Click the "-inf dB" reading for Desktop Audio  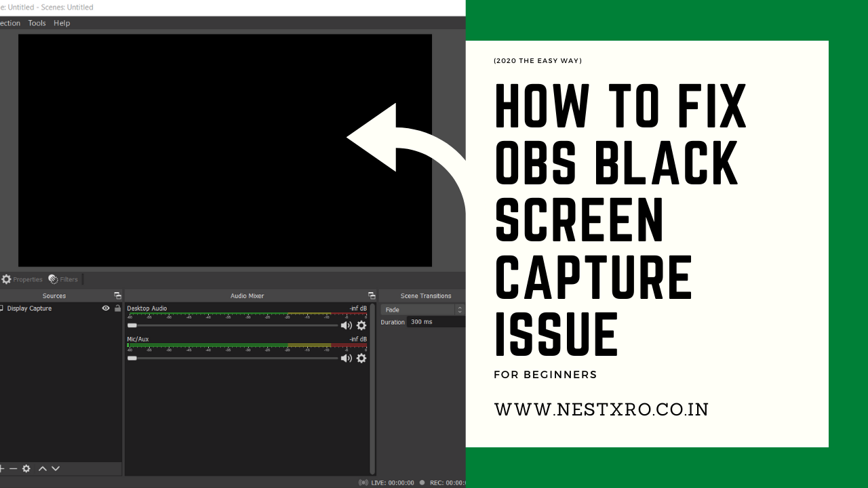(x=358, y=308)
